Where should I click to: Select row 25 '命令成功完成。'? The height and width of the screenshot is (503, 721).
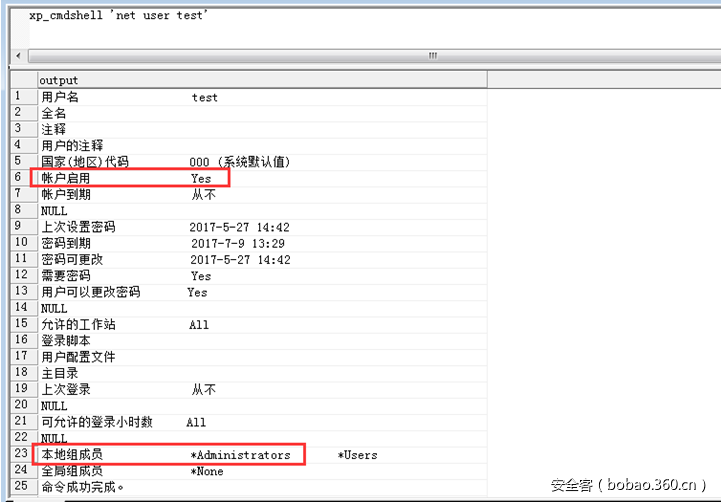coord(262,487)
